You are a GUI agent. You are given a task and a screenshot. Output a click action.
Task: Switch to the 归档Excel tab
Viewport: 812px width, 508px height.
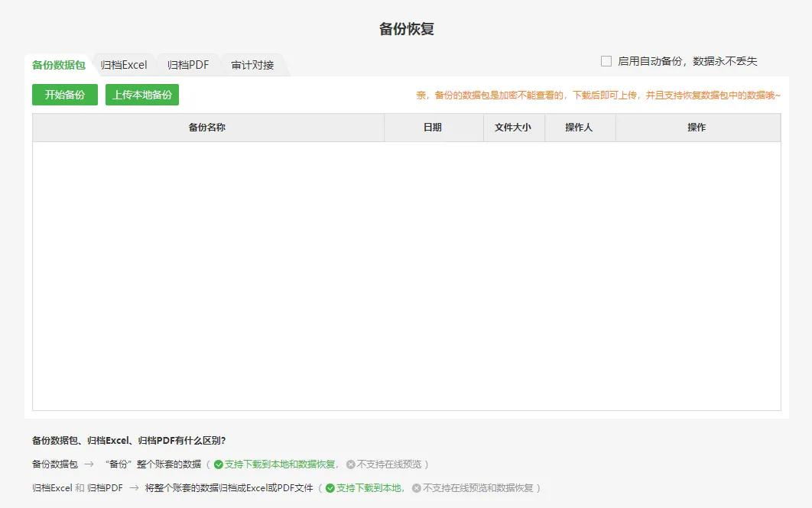124,64
